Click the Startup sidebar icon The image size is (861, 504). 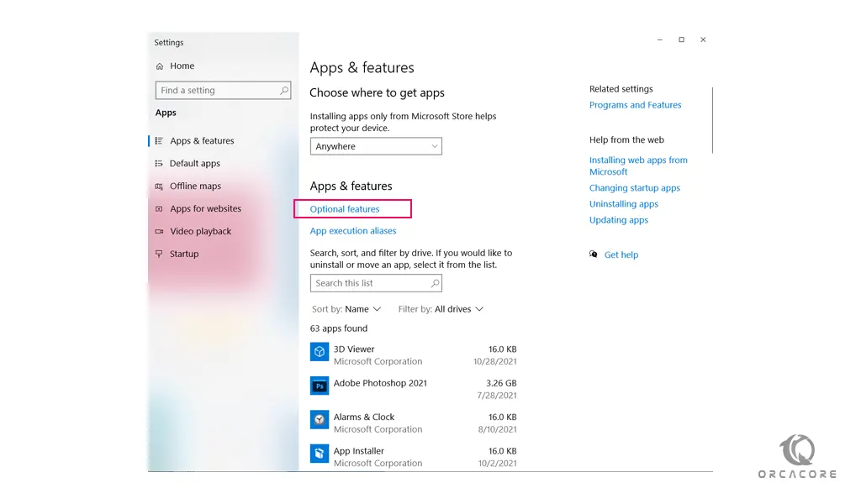[x=159, y=254]
